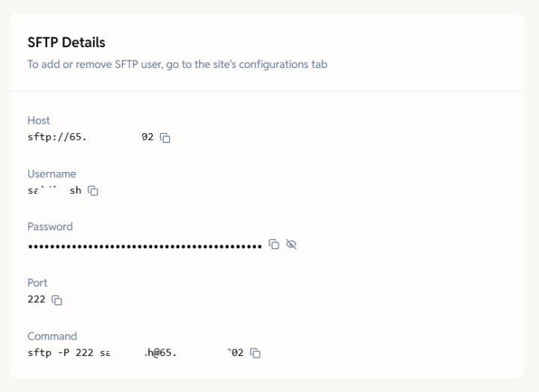Screen dimensions: 539x392
Task: Click the 'Port' field label
Action: [x=37, y=283]
